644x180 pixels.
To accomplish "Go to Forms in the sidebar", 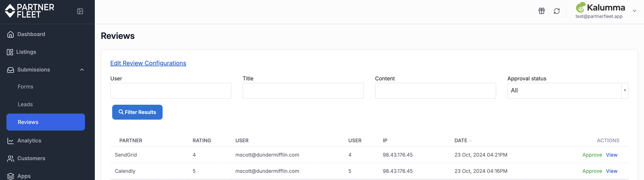I will click(25, 87).
